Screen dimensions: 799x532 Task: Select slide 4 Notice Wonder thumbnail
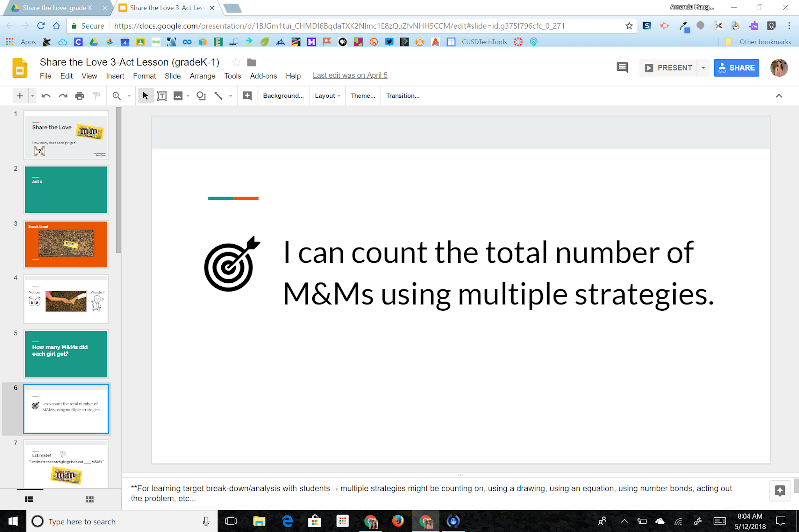[x=66, y=299]
